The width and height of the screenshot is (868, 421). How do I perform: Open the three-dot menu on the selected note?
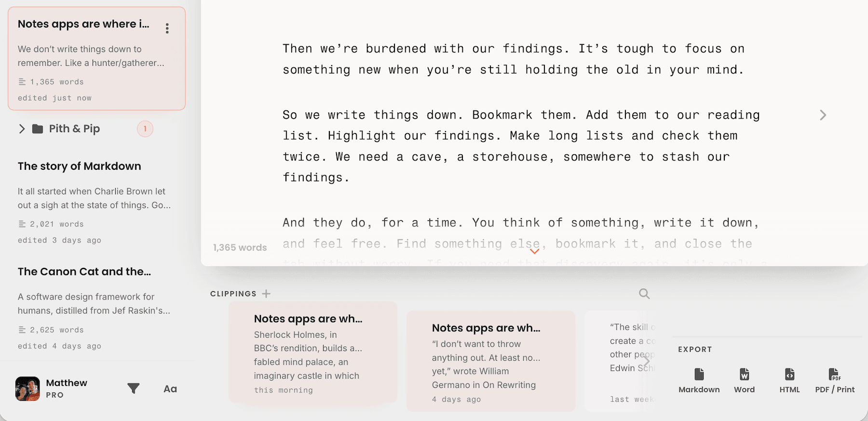click(167, 28)
